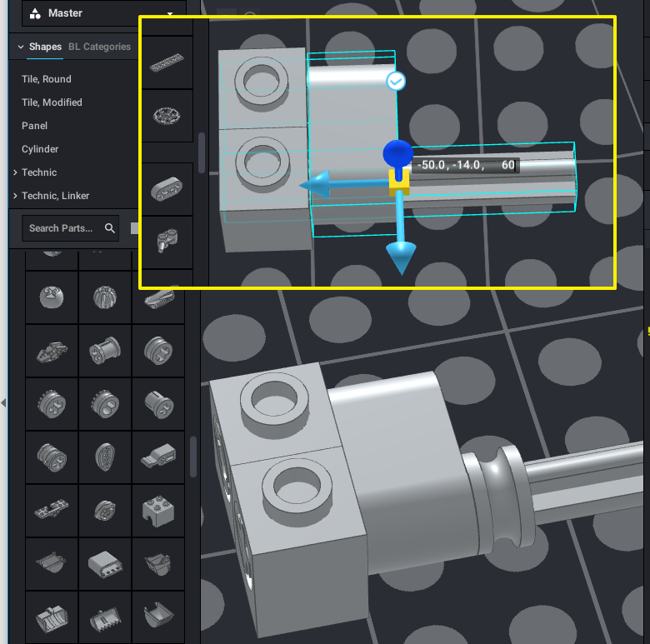The height and width of the screenshot is (644, 650).
Task: Click the checkmark confirm icon in inset
Action: (x=396, y=81)
